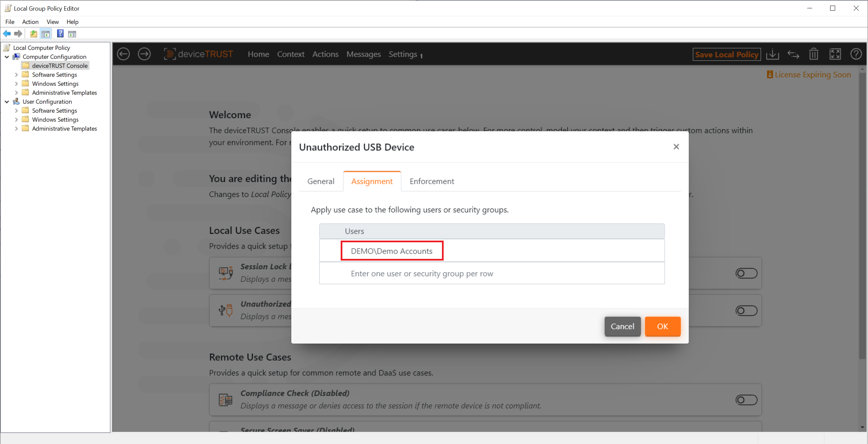The image size is (868, 444).
Task: Click the MMC toolbar help book icon
Action: tap(60, 34)
